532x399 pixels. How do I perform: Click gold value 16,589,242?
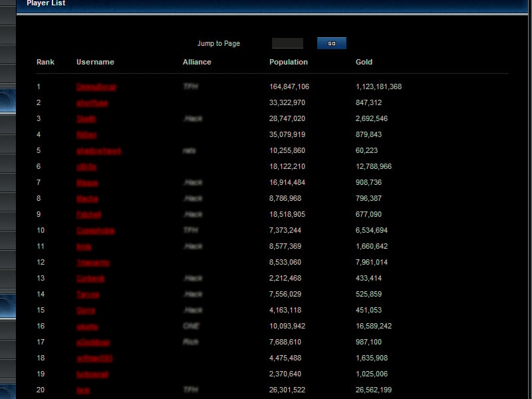[x=374, y=326]
